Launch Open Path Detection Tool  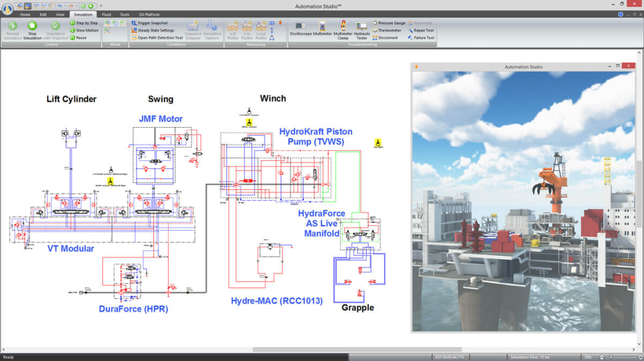click(157, 38)
